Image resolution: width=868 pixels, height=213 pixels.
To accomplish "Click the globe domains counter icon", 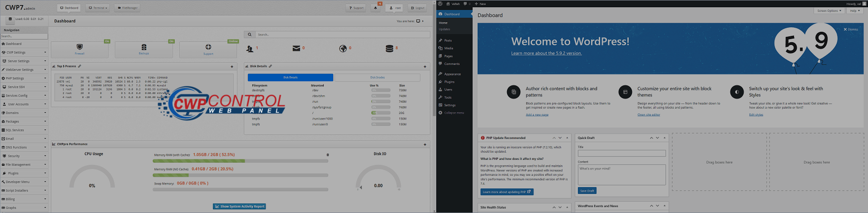I will coord(343,48).
